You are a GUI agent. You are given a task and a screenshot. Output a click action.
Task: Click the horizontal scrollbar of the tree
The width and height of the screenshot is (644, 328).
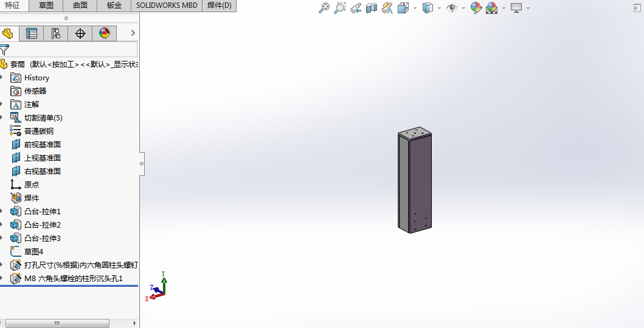(x=58, y=323)
